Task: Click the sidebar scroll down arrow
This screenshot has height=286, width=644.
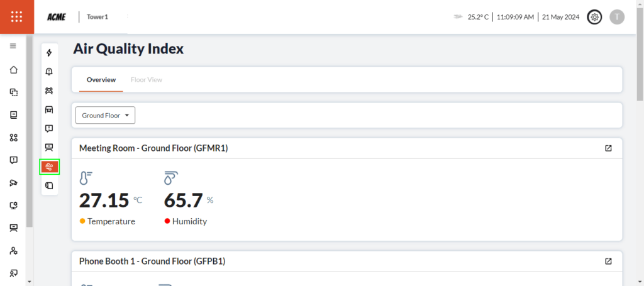Action: [x=29, y=281]
